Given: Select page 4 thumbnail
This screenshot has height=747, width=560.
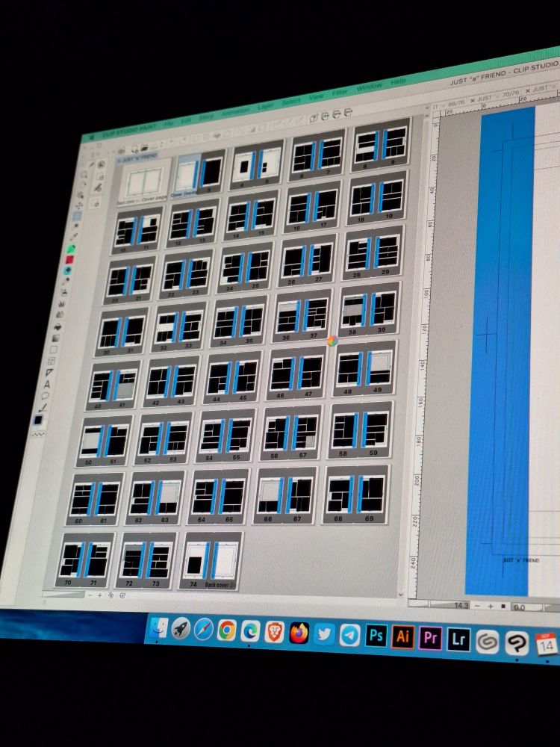Looking at the screenshot, I should (244, 167).
